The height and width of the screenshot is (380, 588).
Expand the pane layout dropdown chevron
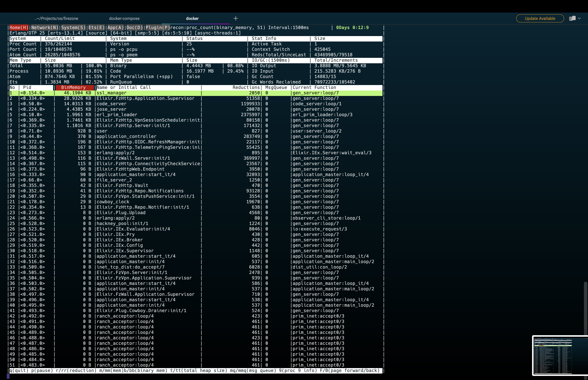click(x=579, y=18)
